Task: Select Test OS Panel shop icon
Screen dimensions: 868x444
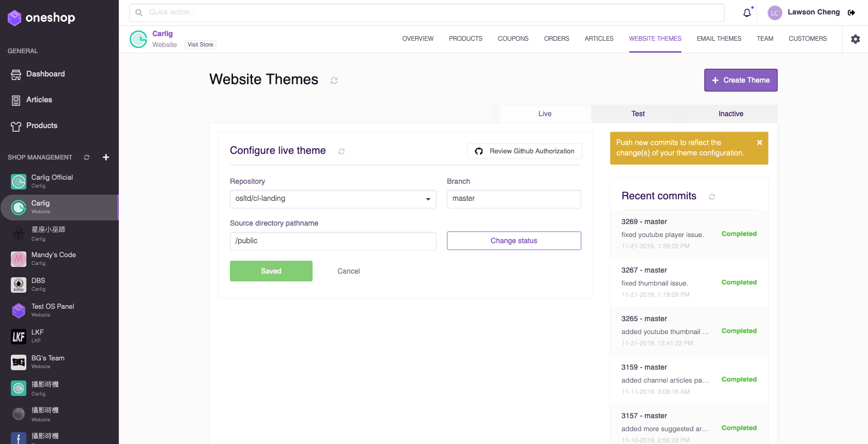Action: 19,311
